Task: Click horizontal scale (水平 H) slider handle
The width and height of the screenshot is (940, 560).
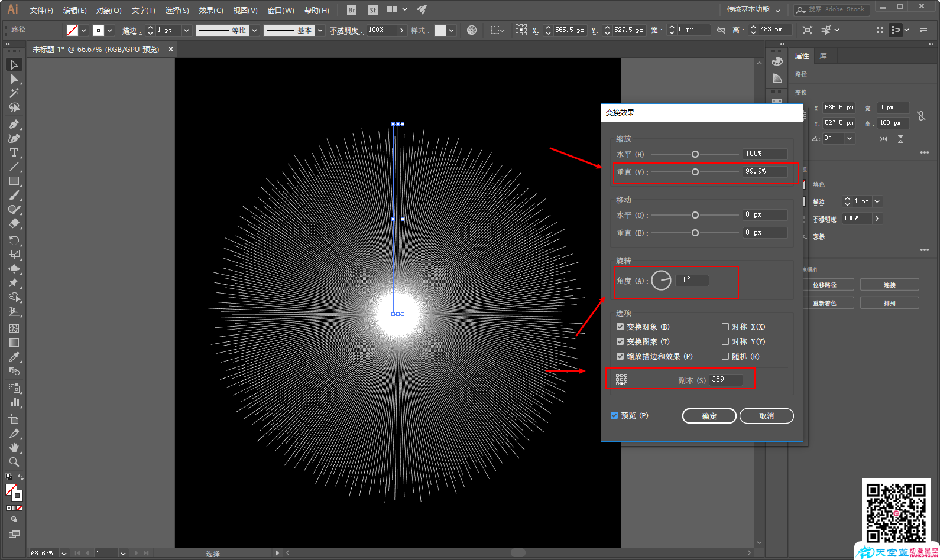Action: click(695, 154)
